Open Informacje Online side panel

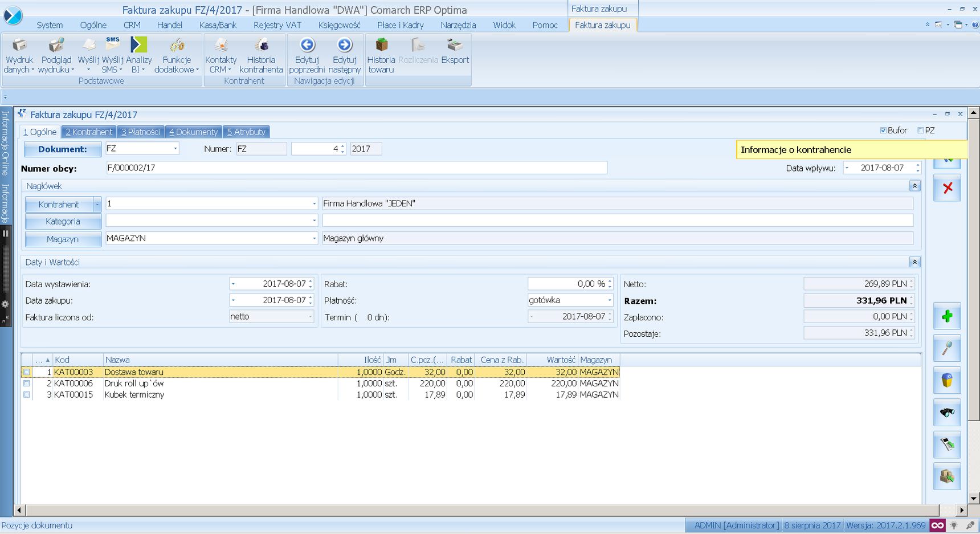(x=5, y=142)
